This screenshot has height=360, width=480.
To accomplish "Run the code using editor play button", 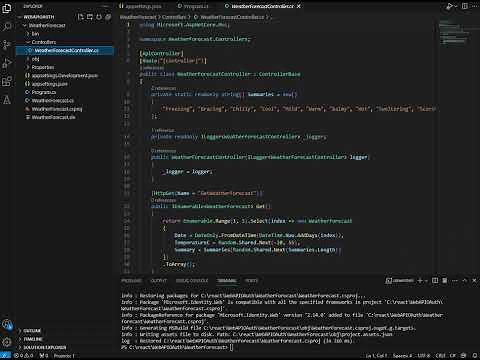I will tap(449, 6).
